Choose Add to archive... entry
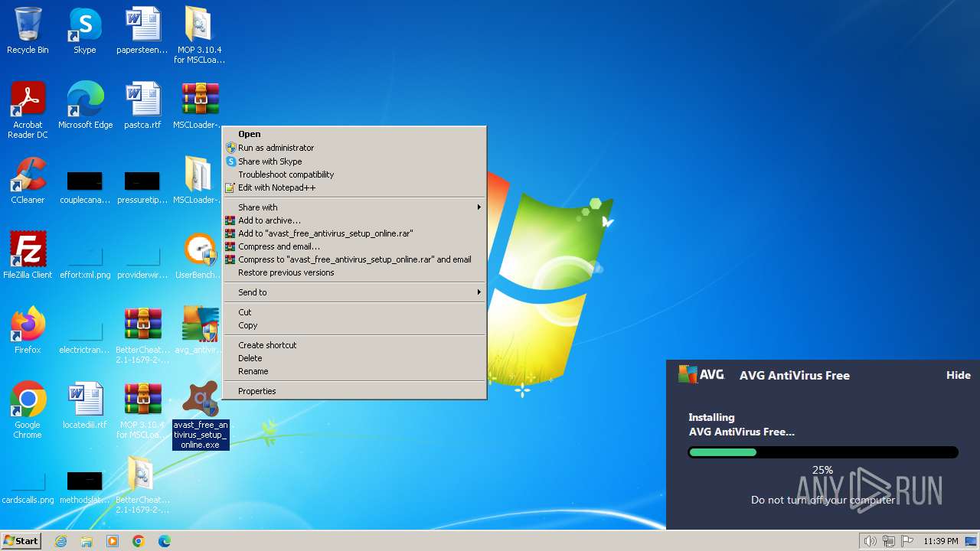980x551 pixels. [x=354, y=220]
